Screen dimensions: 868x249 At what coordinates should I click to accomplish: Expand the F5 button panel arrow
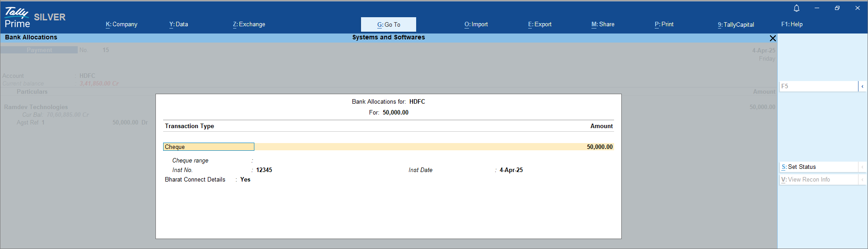(862, 86)
